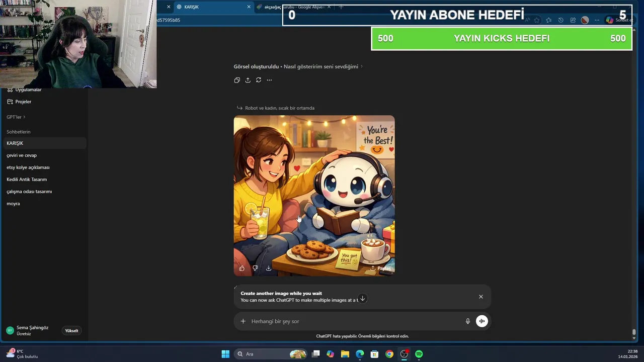This screenshot has height=362, width=644.
Task: Expand the Nasıl gösteririm seni sevdiğimi chevron
Action: tap(361, 66)
